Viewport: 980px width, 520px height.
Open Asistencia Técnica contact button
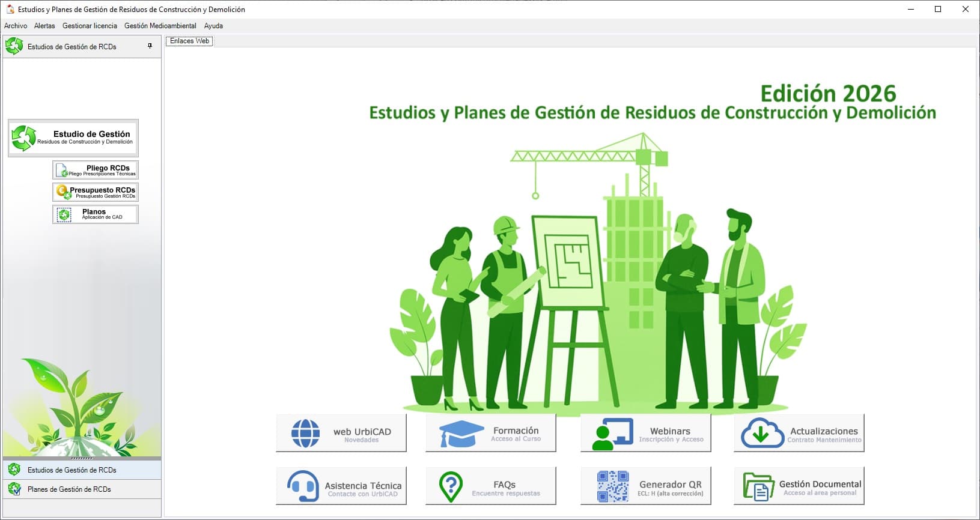pyautogui.click(x=341, y=486)
